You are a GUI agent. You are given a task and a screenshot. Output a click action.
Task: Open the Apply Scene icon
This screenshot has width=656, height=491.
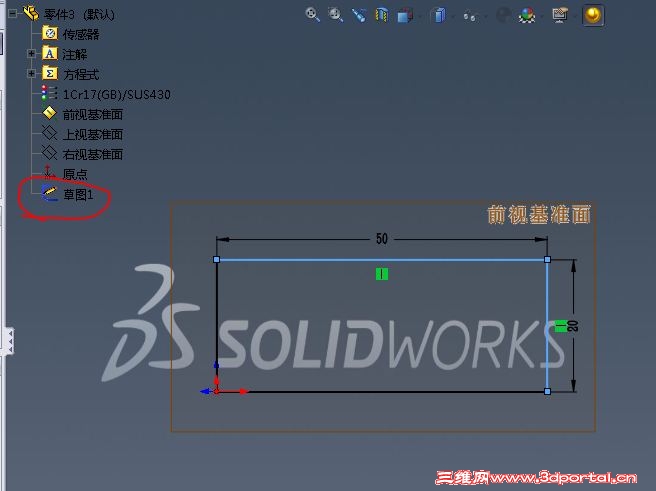pos(526,16)
